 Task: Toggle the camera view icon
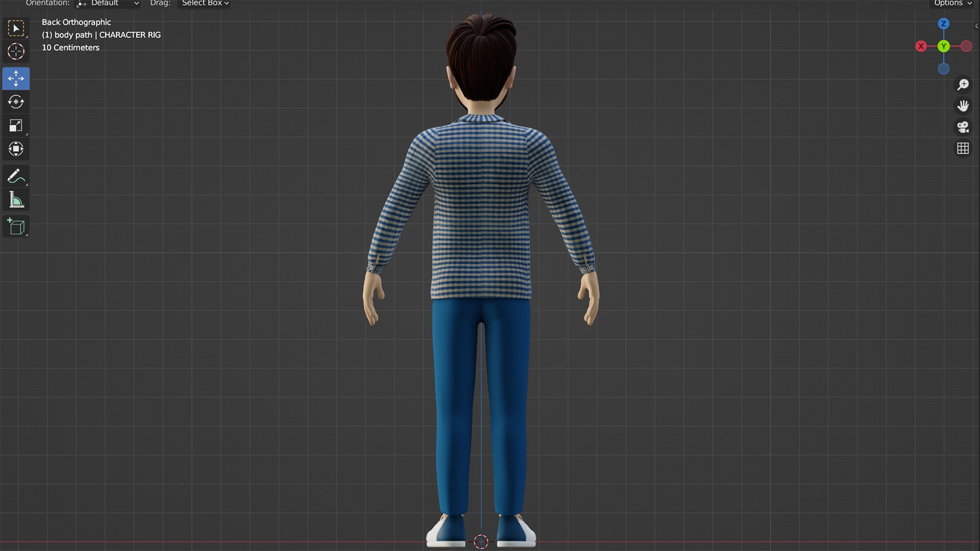pyautogui.click(x=963, y=127)
